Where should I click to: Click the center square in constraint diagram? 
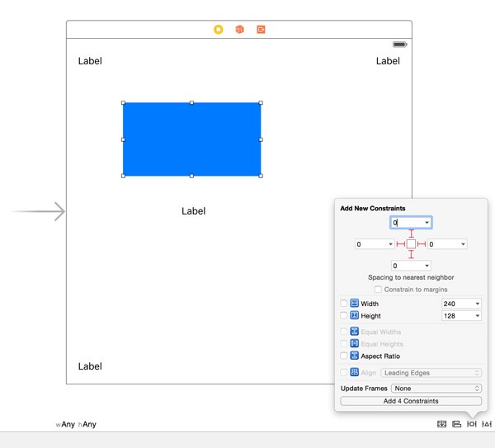pos(411,244)
